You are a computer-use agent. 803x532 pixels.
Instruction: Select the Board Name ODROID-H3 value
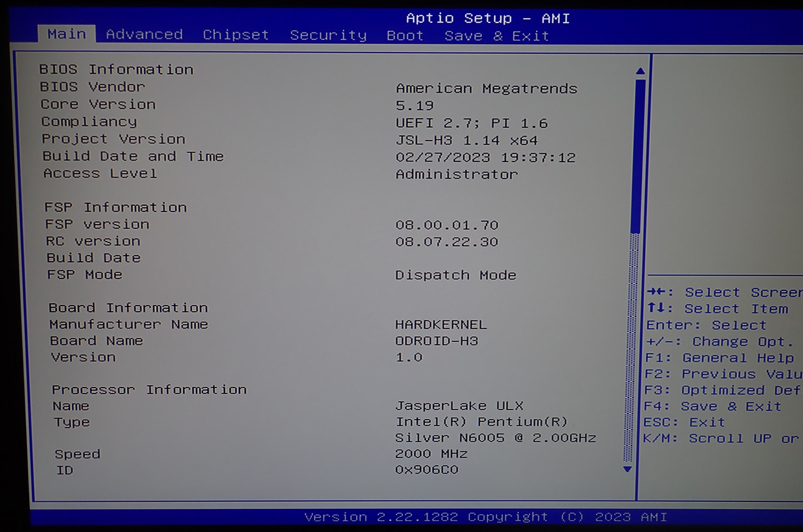tap(437, 341)
